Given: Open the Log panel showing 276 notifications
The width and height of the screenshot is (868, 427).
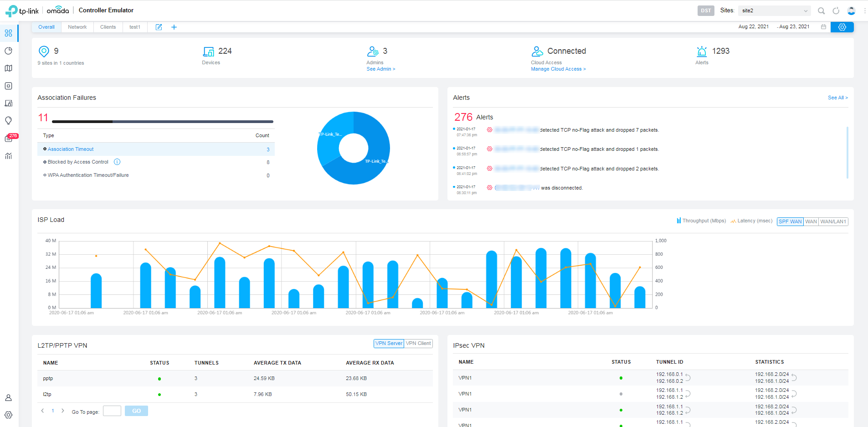Looking at the screenshot, I should tap(8, 139).
